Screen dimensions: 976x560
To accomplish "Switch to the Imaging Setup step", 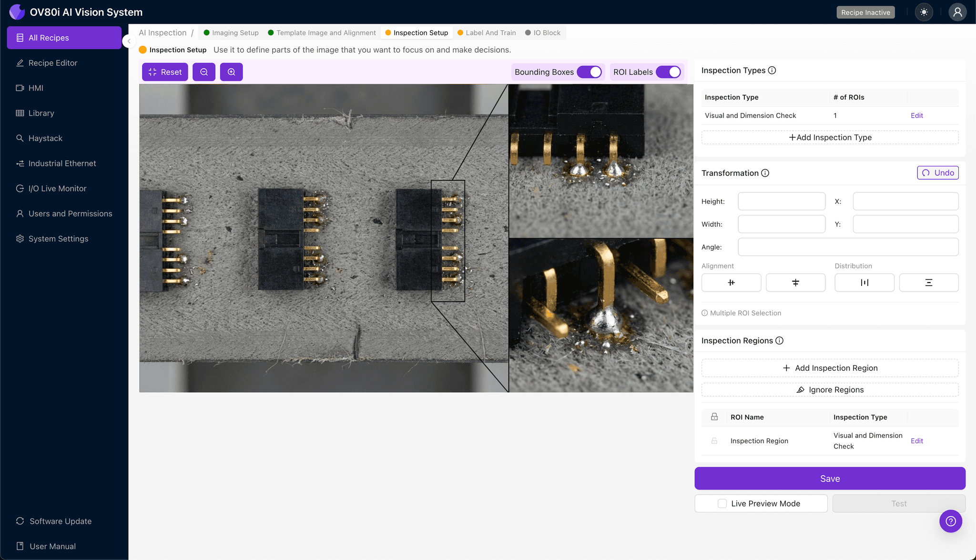I will click(234, 32).
